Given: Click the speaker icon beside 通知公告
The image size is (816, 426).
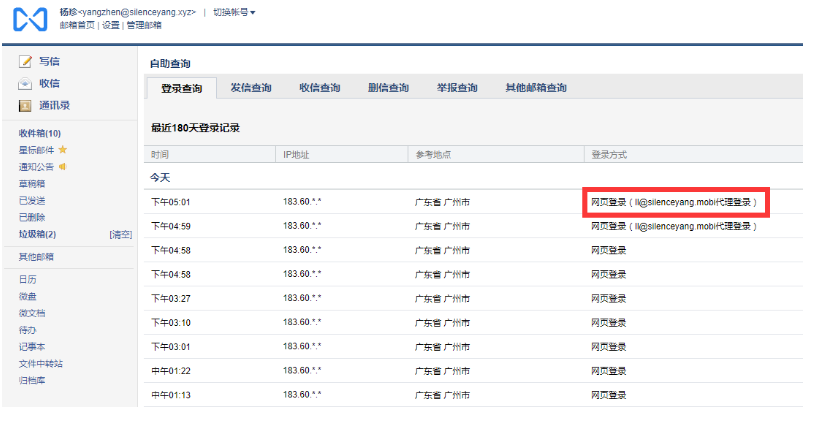Looking at the screenshot, I should tap(63, 167).
